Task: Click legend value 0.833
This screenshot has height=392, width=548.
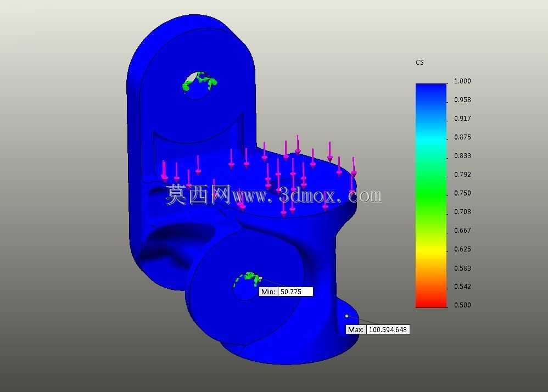Action: coord(462,156)
